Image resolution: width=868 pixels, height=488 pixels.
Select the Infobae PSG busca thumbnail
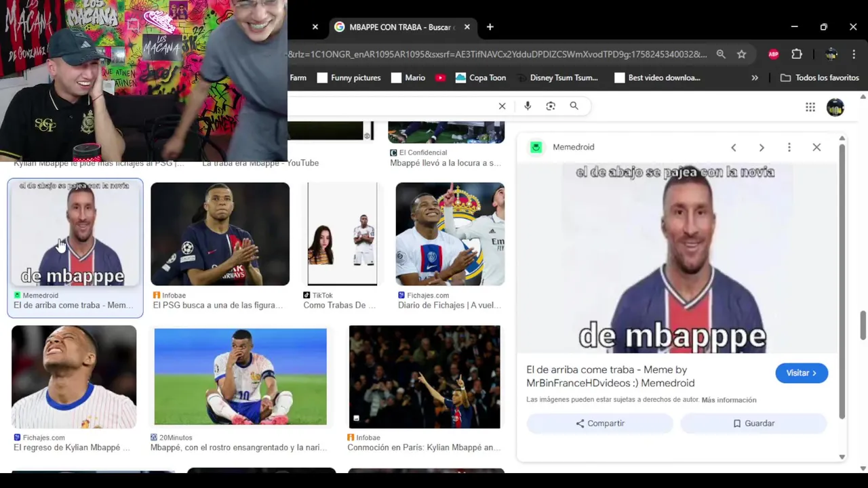220,234
